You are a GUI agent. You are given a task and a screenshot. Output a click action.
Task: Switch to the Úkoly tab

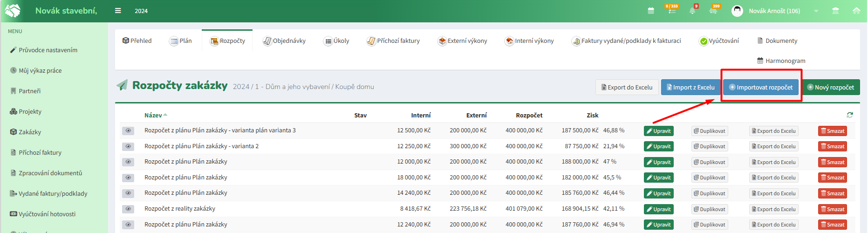click(336, 41)
